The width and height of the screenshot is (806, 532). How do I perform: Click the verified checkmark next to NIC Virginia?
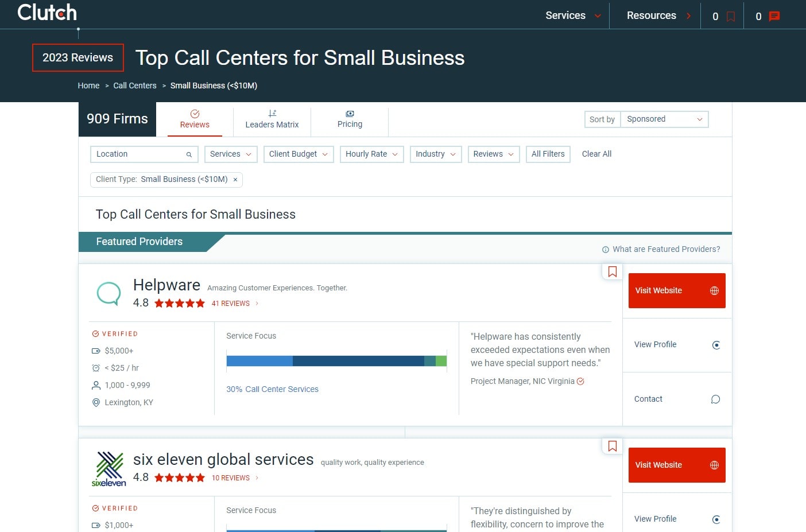[580, 381]
